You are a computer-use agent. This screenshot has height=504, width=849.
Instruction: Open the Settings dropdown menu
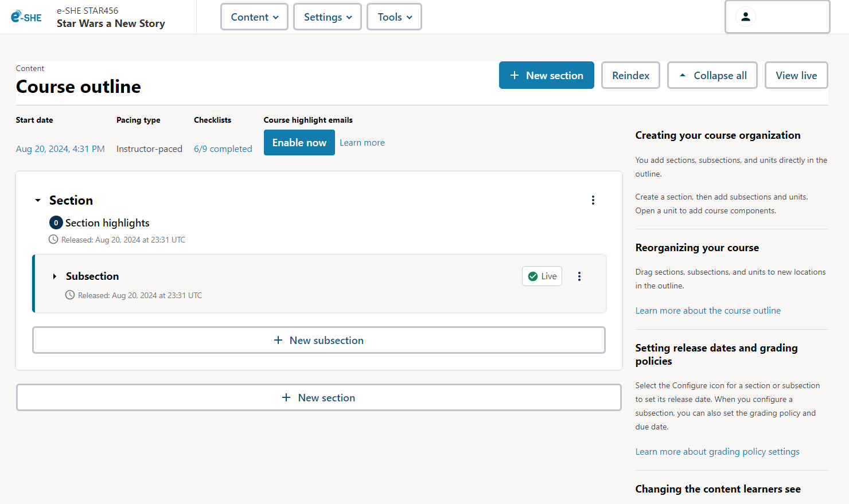327,17
